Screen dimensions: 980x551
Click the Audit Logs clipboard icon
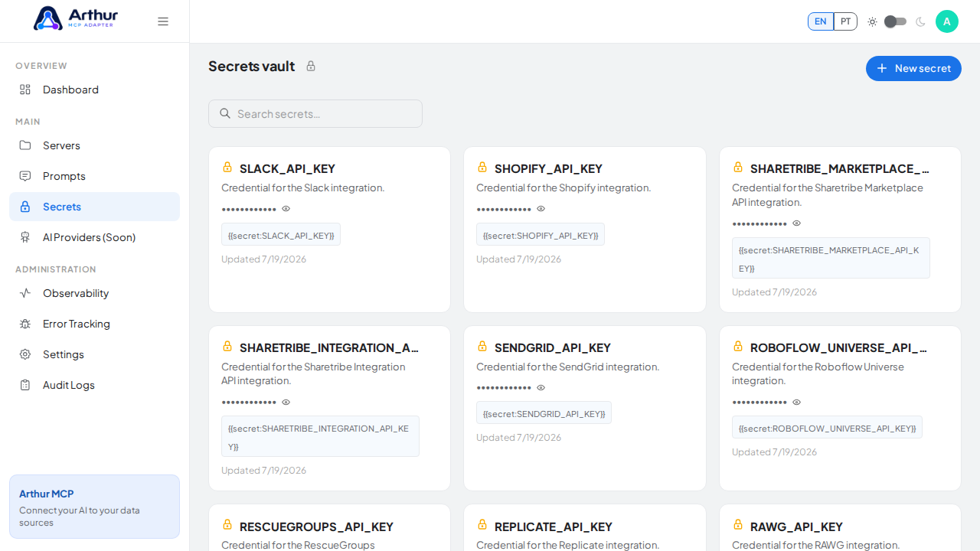25,385
